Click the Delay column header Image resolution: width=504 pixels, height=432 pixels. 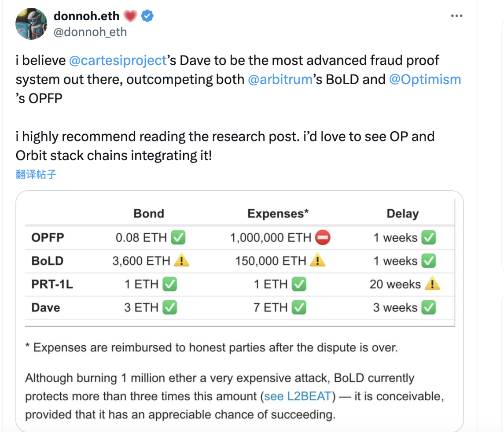[403, 214]
